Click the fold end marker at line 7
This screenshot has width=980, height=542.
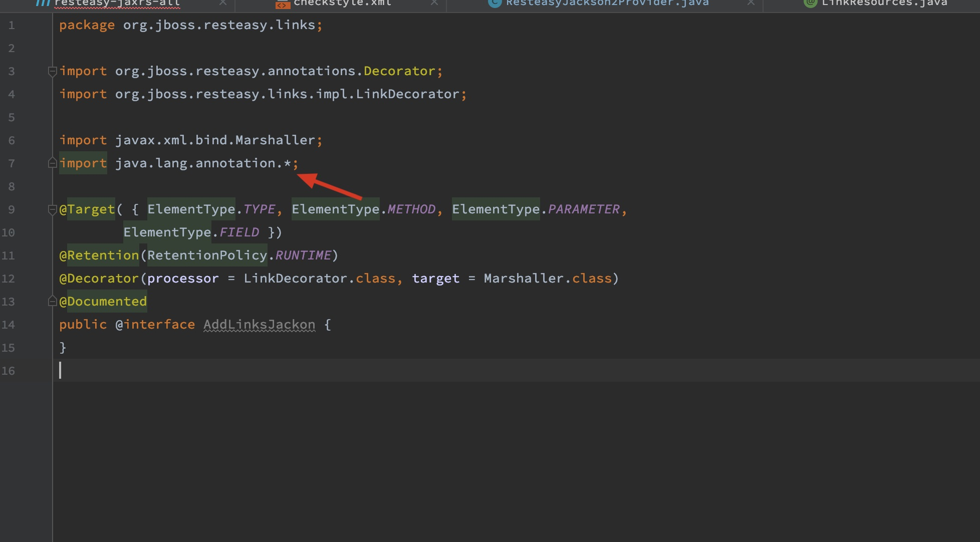click(52, 163)
